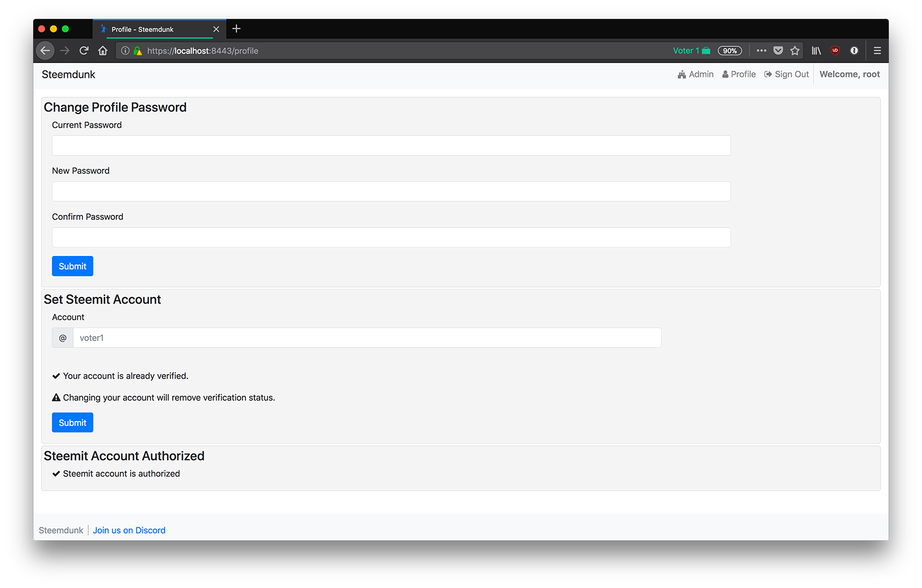Open the Firefox hamburger menu
The image size is (922, 588).
click(x=877, y=50)
